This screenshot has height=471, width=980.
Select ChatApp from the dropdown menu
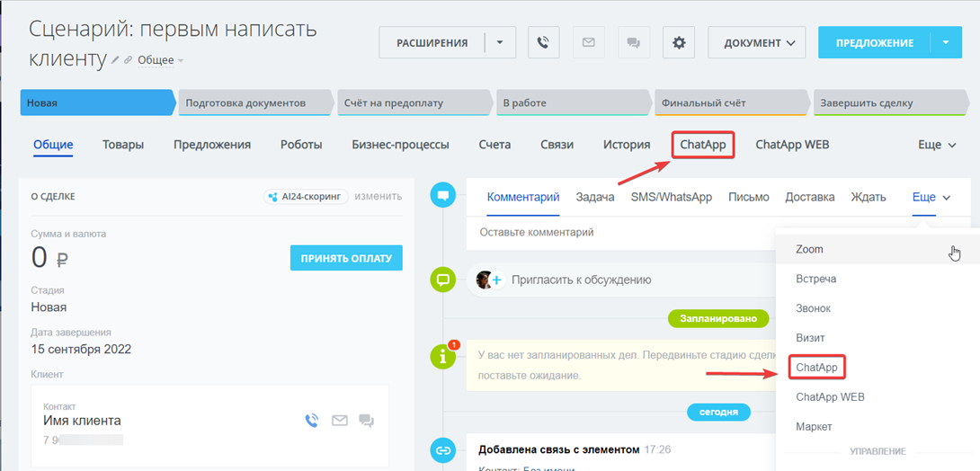pos(817,368)
